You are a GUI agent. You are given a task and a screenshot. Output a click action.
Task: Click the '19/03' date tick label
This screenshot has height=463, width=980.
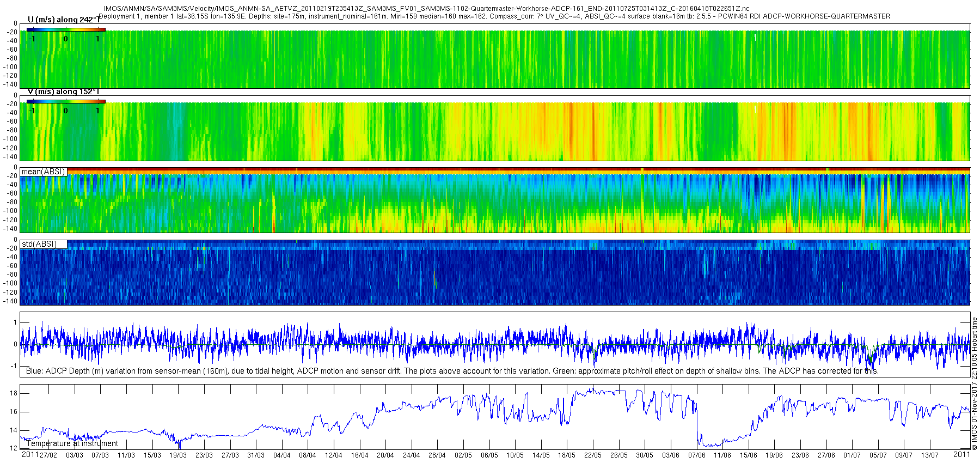click(x=178, y=455)
